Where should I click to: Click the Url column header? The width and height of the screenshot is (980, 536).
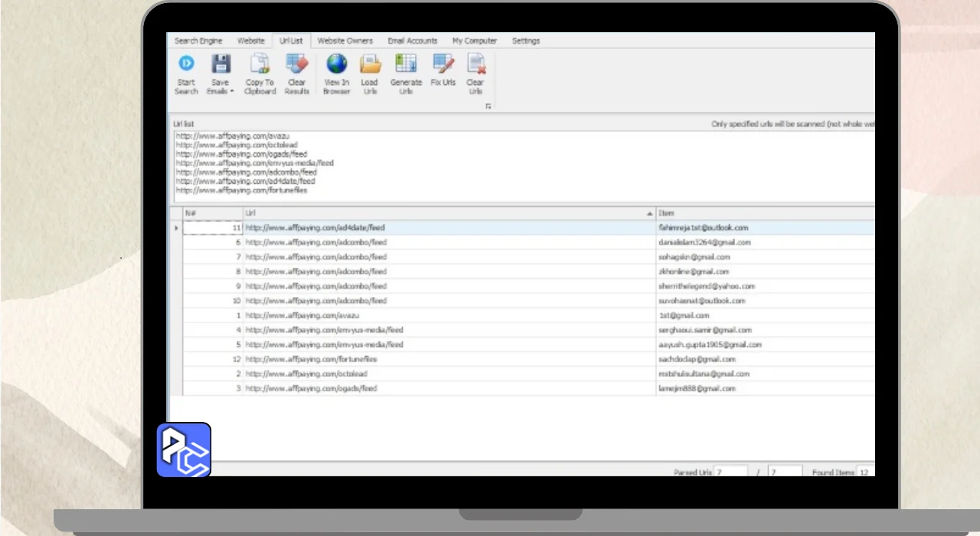click(x=449, y=213)
